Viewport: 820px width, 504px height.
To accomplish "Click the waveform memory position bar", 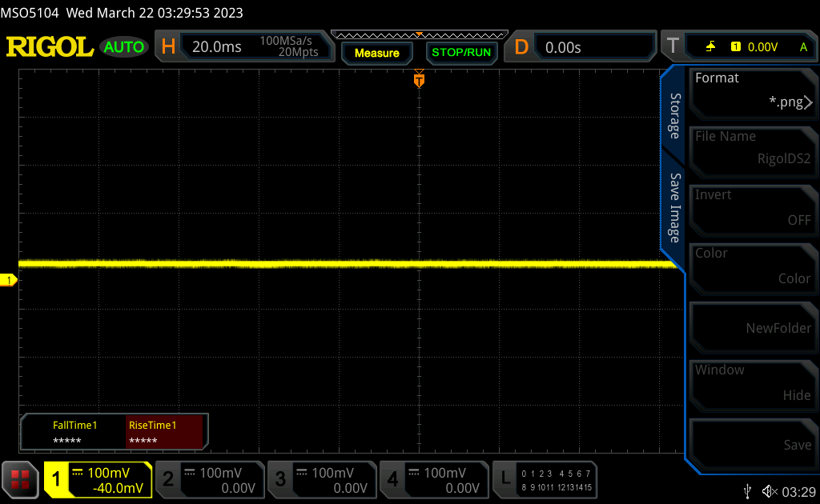I will pyautogui.click(x=420, y=35).
